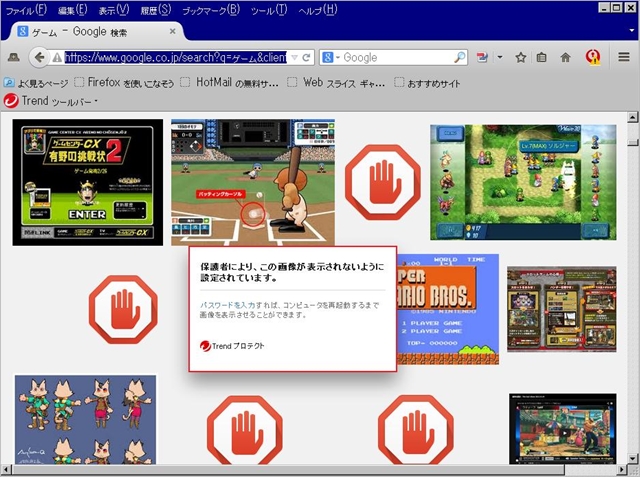
Task: Open the Firefox を使いこなそう bookmark
Action: click(124, 83)
